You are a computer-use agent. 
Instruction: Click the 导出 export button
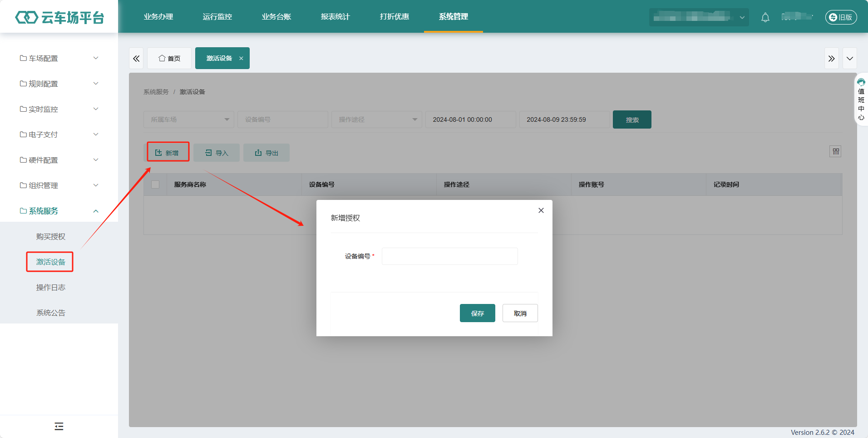click(266, 153)
